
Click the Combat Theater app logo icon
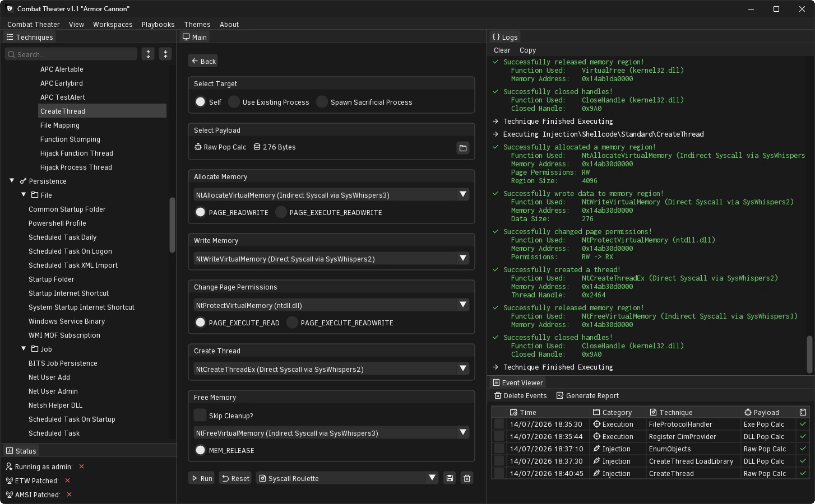point(10,9)
